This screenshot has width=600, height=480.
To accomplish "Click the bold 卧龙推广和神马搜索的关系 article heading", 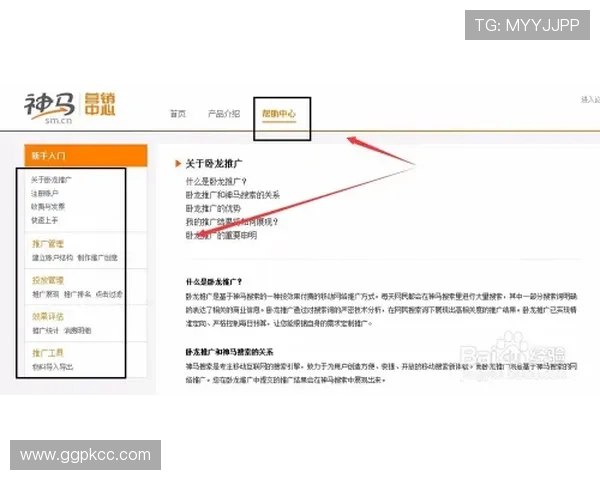I will click(x=230, y=352).
